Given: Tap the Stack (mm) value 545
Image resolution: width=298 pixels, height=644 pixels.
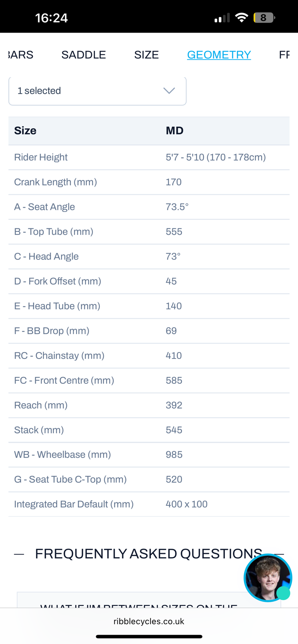Looking at the screenshot, I should [174, 430].
